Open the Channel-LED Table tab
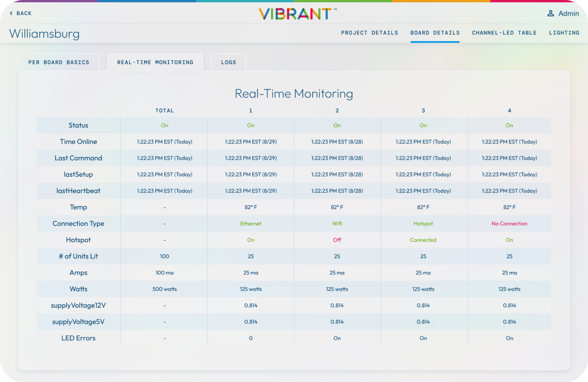 point(504,33)
